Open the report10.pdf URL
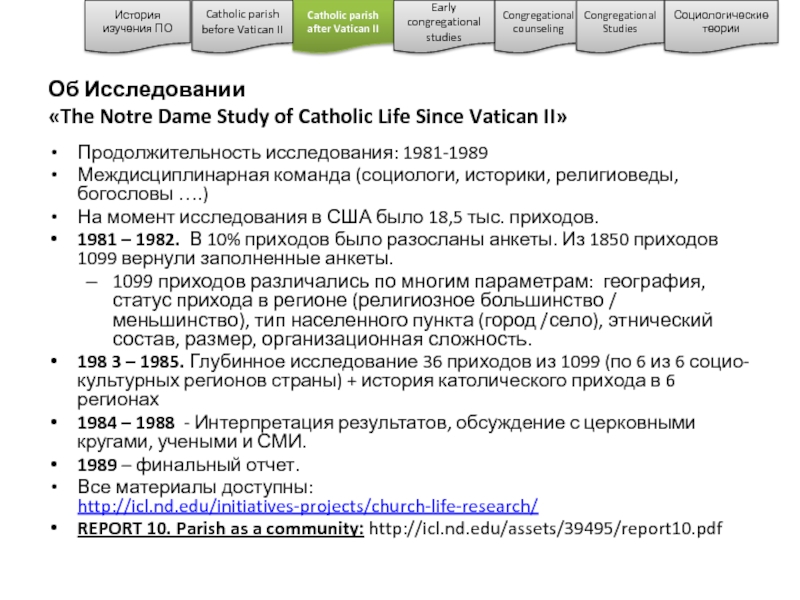Viewport: 800px width, 600px height. pyautogui.click(x=545, y=528)
